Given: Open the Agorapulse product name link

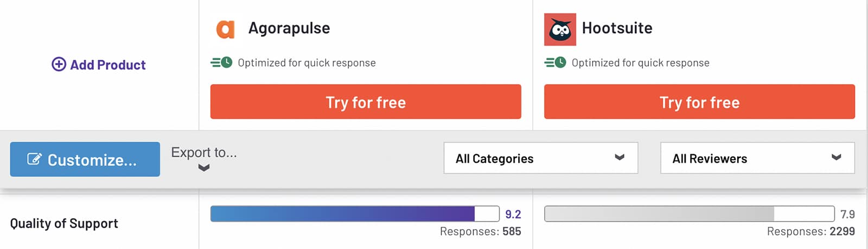Looking at the screenshot, I should pos(289,28).
